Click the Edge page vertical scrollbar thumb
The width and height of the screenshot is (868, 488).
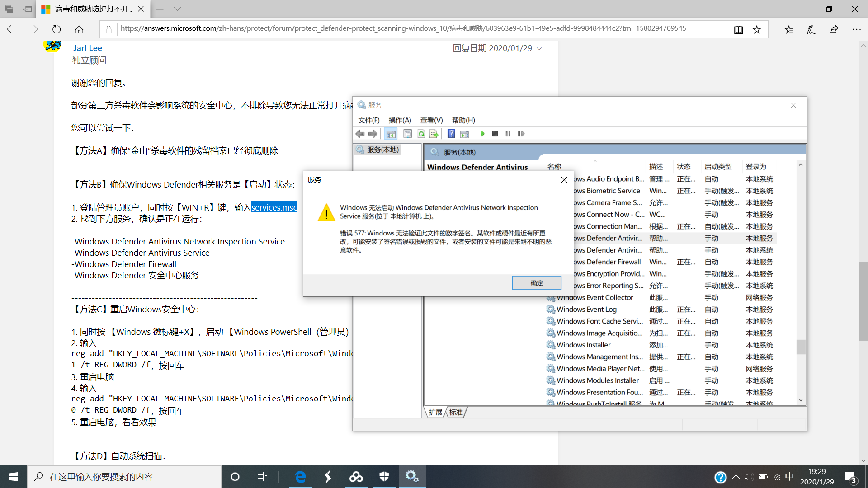863,301
